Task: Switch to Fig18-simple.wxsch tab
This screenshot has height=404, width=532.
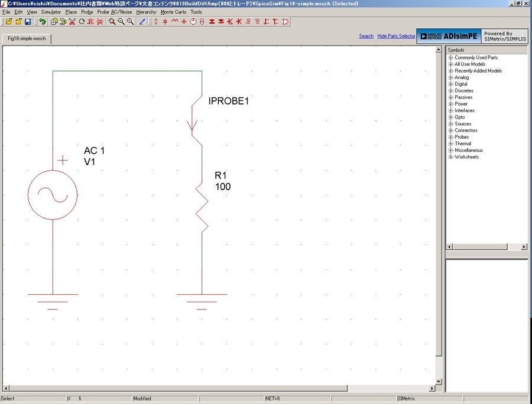Action: tap(27, 38)
